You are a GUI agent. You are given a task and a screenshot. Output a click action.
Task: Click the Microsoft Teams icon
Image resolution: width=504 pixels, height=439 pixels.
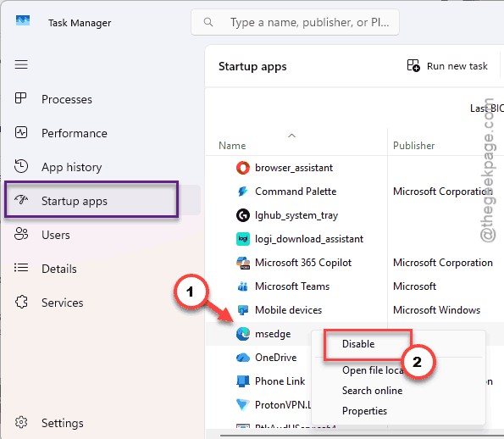(243, 286)
